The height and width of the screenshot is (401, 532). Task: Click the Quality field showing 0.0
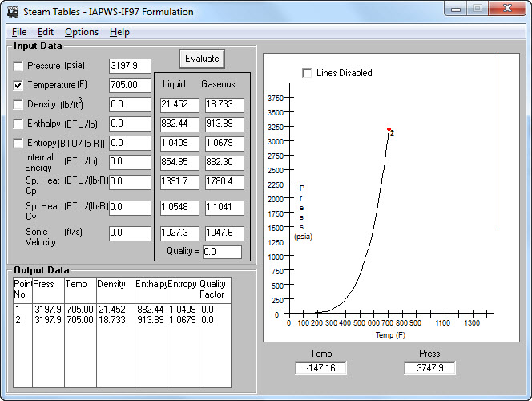[222, 252]
